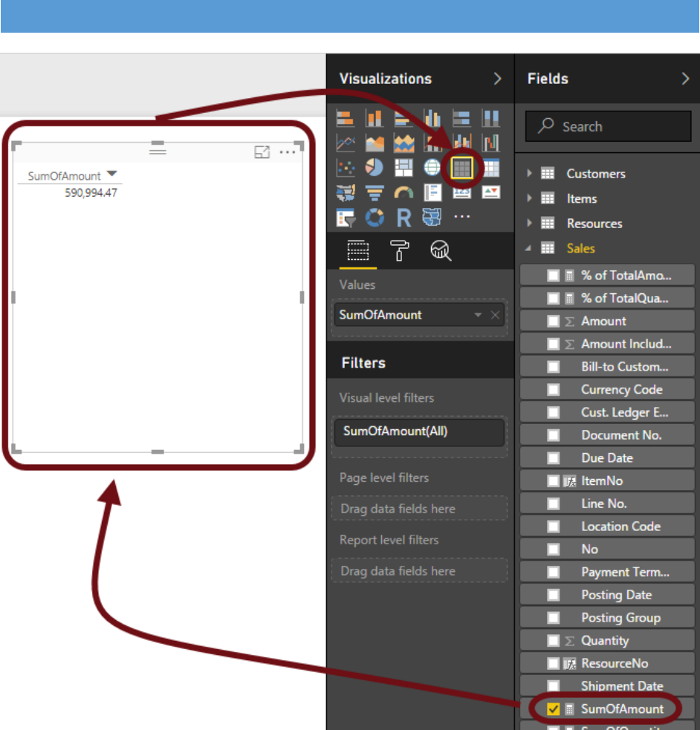
Task: Select the Clustered column chart visual
Action: (x=432, y=118)
